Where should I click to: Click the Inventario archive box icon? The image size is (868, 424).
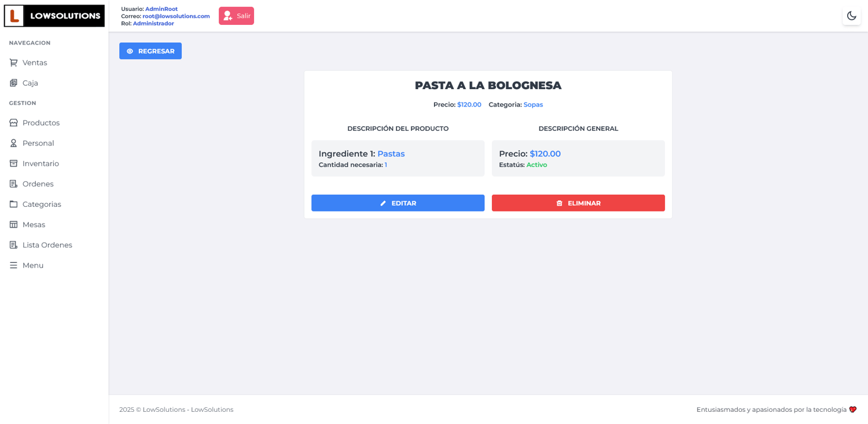[13, 163]
